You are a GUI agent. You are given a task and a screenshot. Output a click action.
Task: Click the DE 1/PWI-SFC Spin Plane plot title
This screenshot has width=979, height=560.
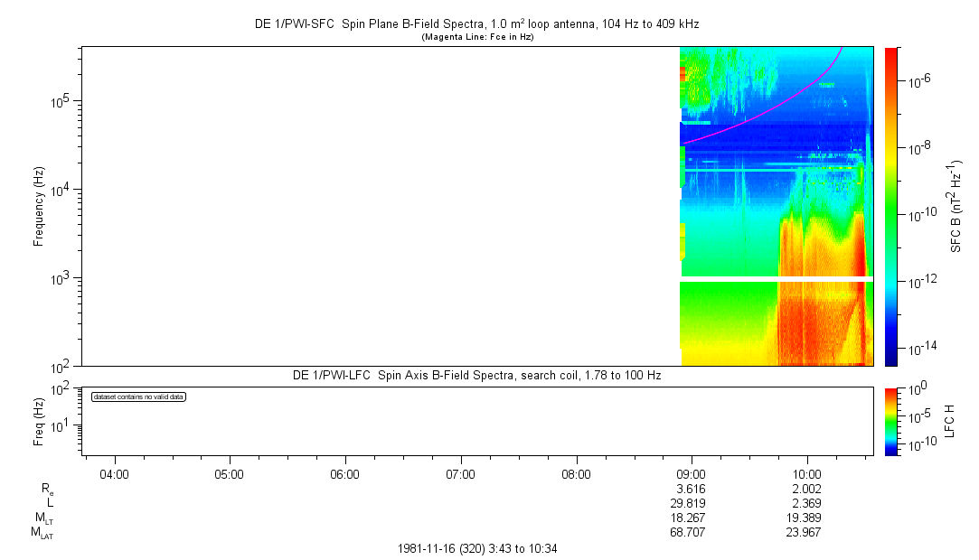(476, 24)
